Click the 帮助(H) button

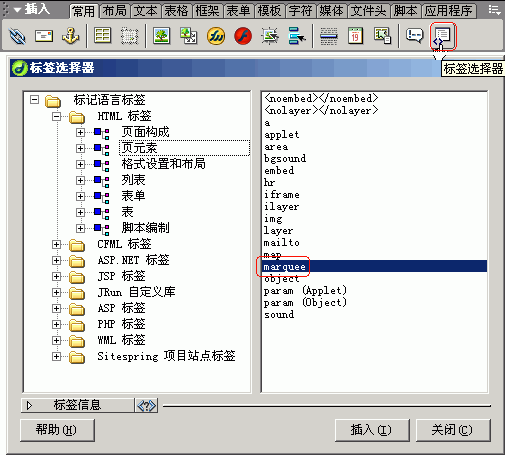(57, 430)
